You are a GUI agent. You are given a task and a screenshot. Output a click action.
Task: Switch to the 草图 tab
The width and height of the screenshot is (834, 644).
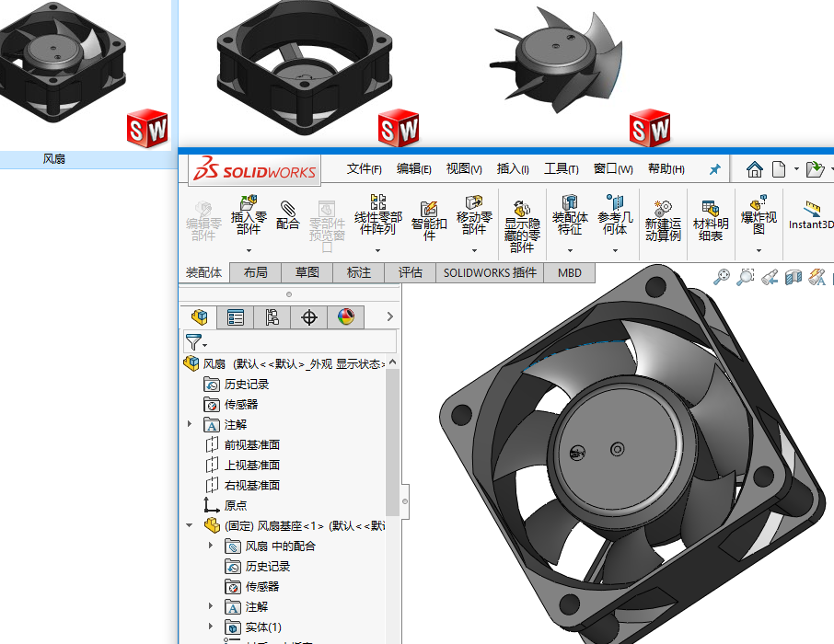point(307,272)
